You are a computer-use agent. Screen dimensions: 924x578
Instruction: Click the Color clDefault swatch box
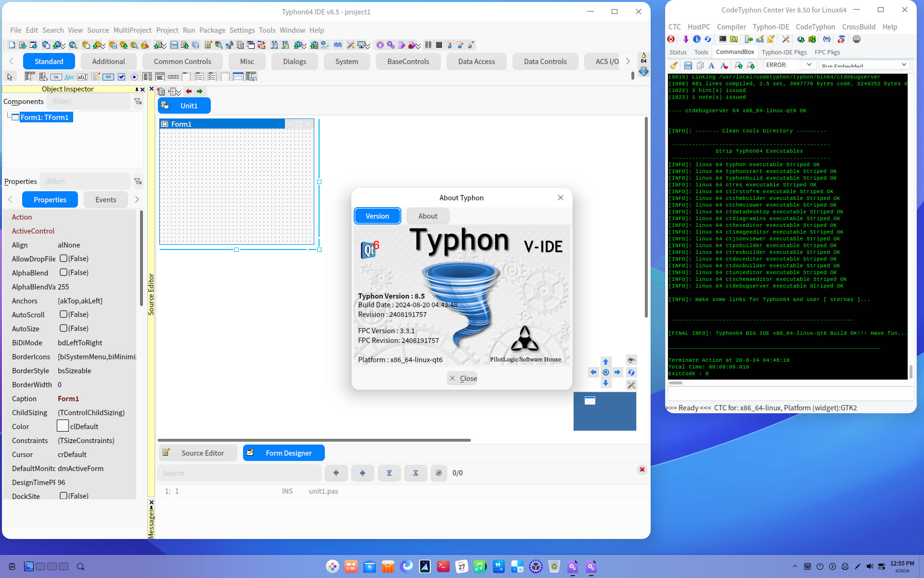click(63, 426)
